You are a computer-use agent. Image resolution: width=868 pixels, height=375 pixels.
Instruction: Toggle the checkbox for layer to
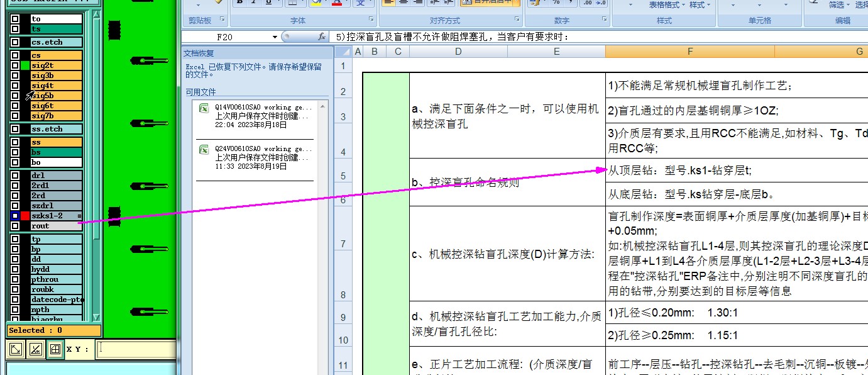(x=15, y=20)
